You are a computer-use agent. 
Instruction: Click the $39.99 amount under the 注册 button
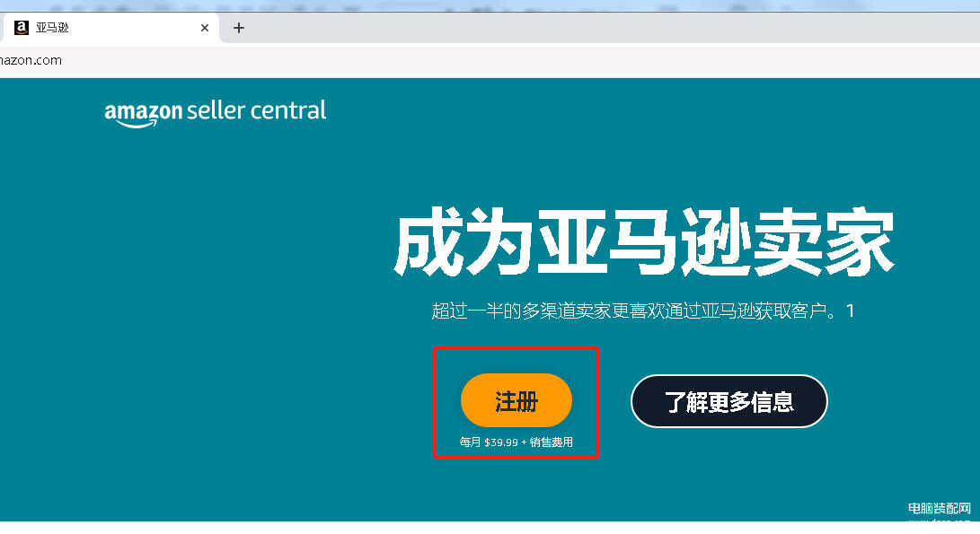pos(501,442)
